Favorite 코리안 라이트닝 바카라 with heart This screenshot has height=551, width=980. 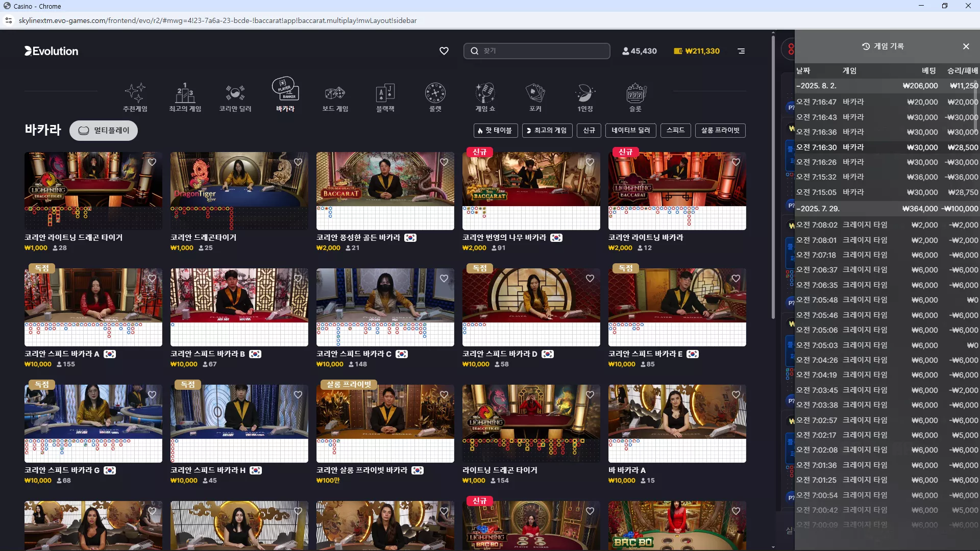tap(736, 162)
